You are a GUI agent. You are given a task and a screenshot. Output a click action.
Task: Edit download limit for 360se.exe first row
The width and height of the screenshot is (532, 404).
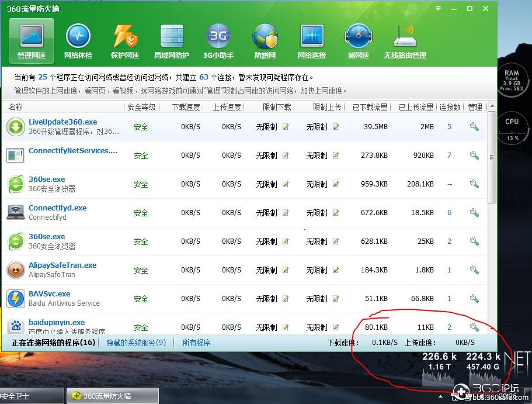286,184
